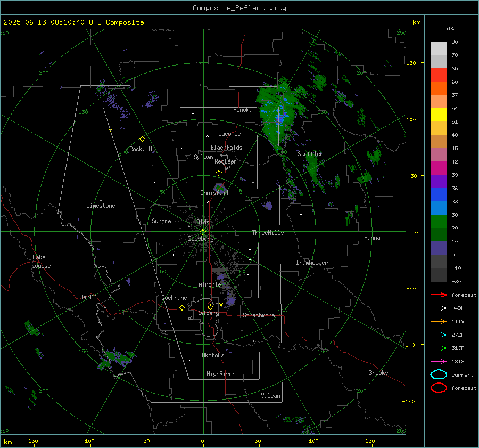
Task: Click the 'RedDeer' city label
Action: (226, 161)
